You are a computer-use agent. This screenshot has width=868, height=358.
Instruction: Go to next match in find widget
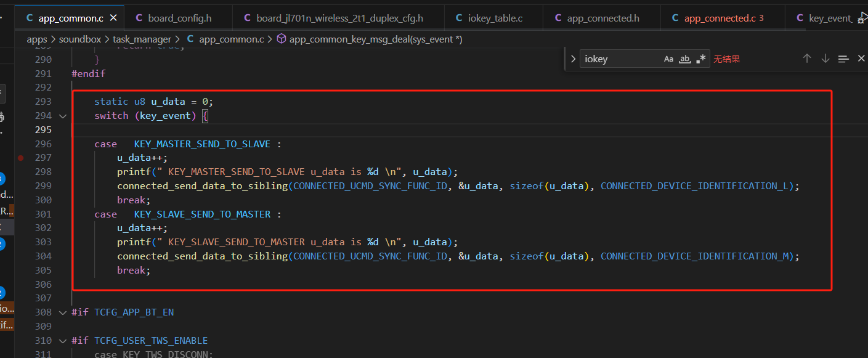[x=825, y=59]
